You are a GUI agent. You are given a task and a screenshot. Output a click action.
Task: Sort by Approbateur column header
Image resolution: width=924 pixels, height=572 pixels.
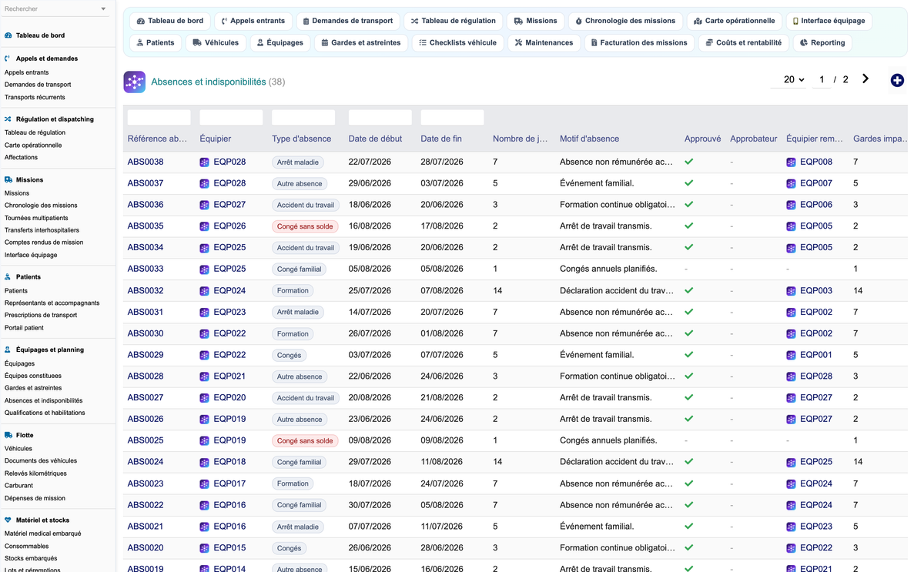tap(753, 139)
